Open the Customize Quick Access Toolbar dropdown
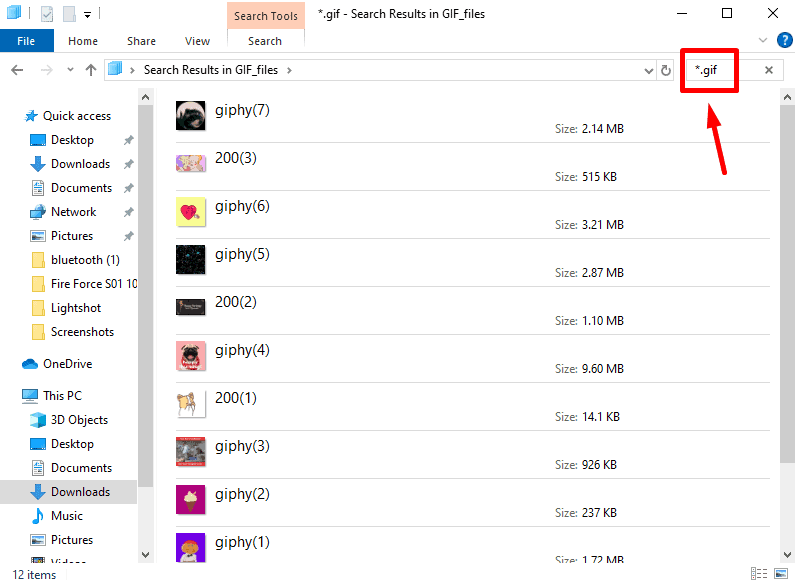The image size is (795, 585). click(x=88, y=15)
